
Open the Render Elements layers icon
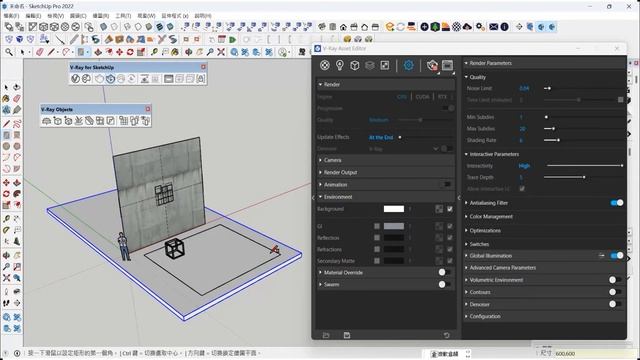369,65
